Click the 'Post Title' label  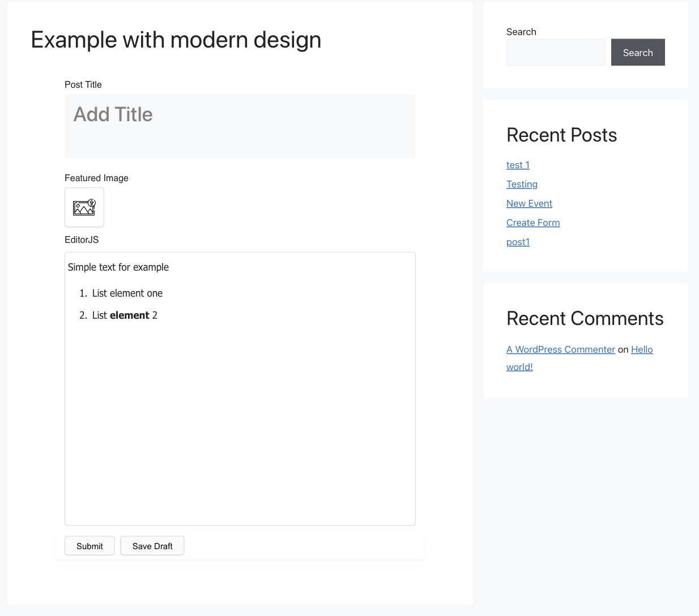pos(83,84)
